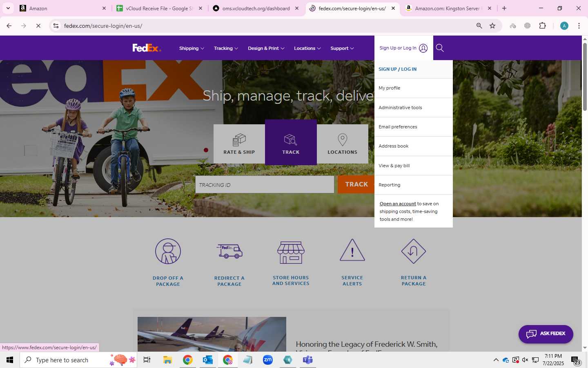The image size is (588, 368).
Task: Expand the Support menu
Action: 342,48
